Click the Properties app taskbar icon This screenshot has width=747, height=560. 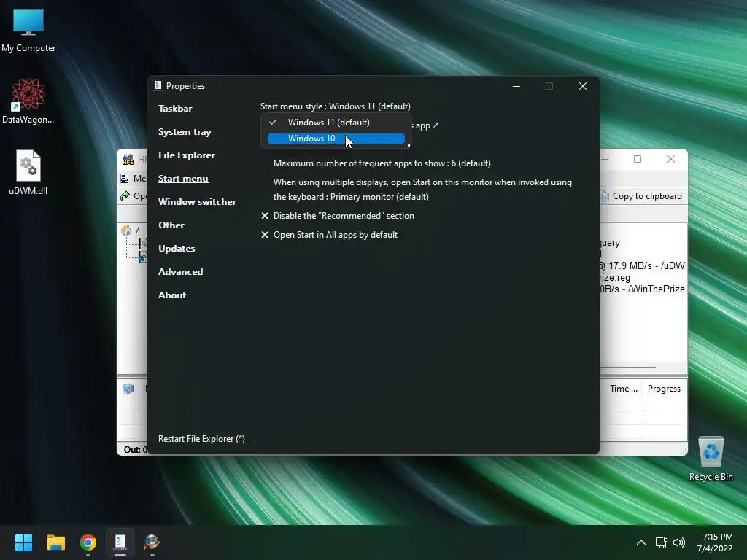pos(120,542)
